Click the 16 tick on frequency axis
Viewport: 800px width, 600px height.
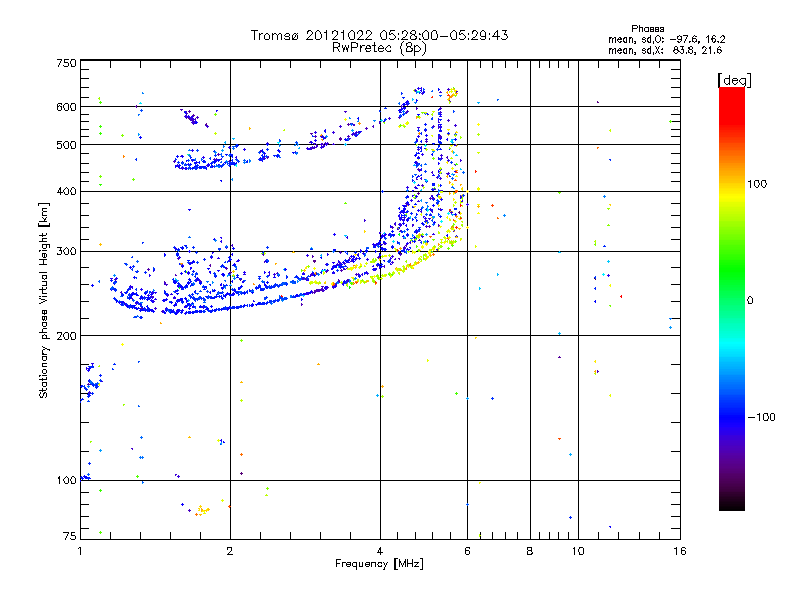678,552
